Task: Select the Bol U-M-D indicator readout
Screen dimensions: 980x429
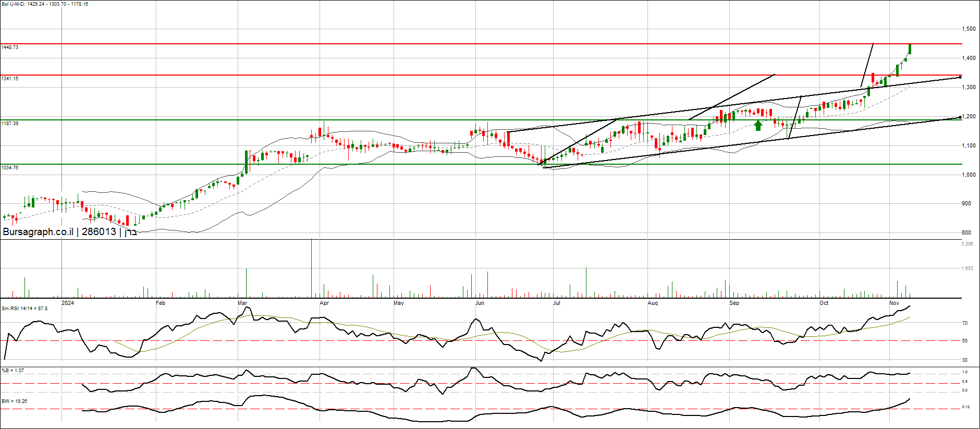Action: [45, 4]
